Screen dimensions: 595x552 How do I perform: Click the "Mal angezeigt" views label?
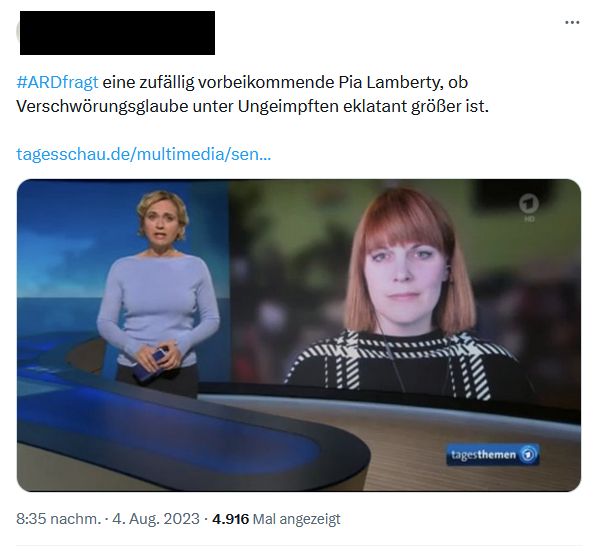[x=296, y=519]
